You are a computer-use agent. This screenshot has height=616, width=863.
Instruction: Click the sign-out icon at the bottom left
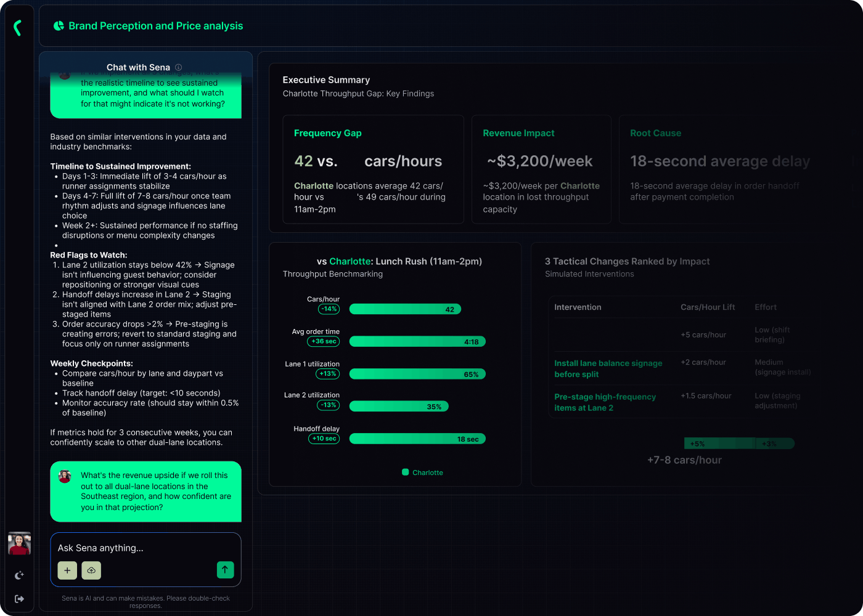click(x=19, y=598)
